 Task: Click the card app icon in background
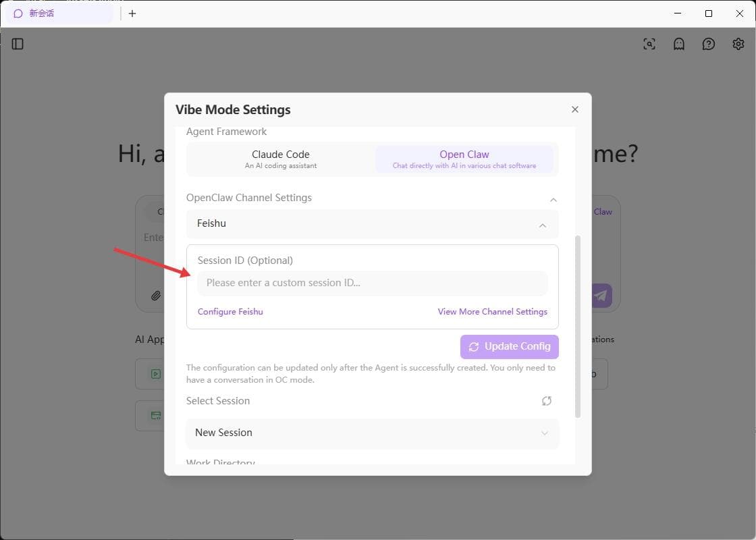[155, 415]
